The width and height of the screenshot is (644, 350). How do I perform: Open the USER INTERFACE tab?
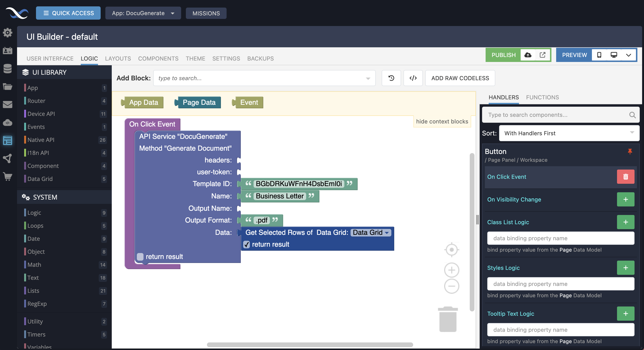(x=50, y=58)
